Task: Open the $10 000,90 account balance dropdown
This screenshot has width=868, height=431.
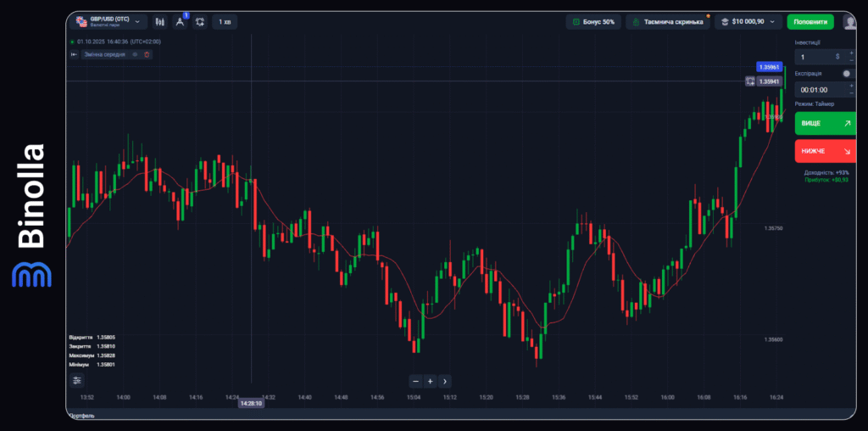Action: [x=748, y=22]
